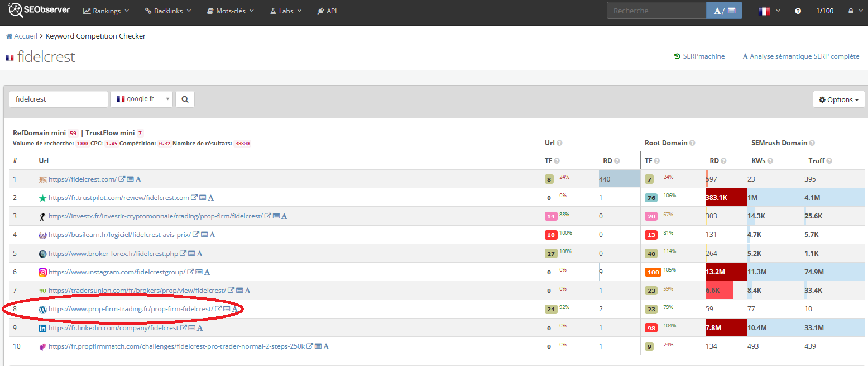The image size is (868, 366).
Task: Click the SERP list icon for fidelcrest.com
Action: coord(130,179)
